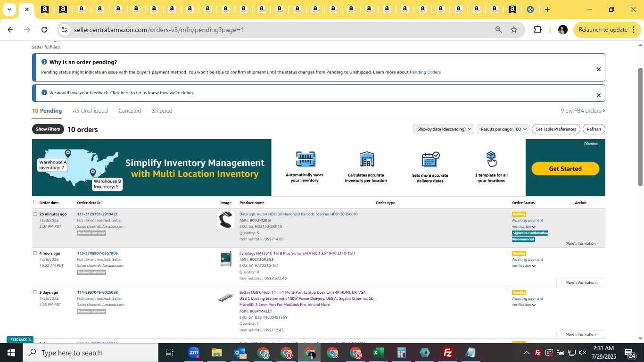Open Zoom from the taskbar
The width and height of the screenshot is (644, 362).
[x=194, y=353]
